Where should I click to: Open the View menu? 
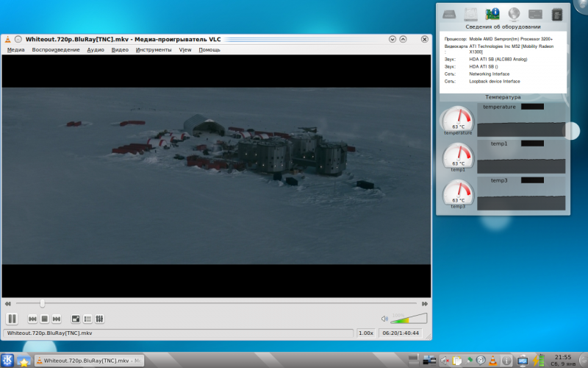point(185,49)
